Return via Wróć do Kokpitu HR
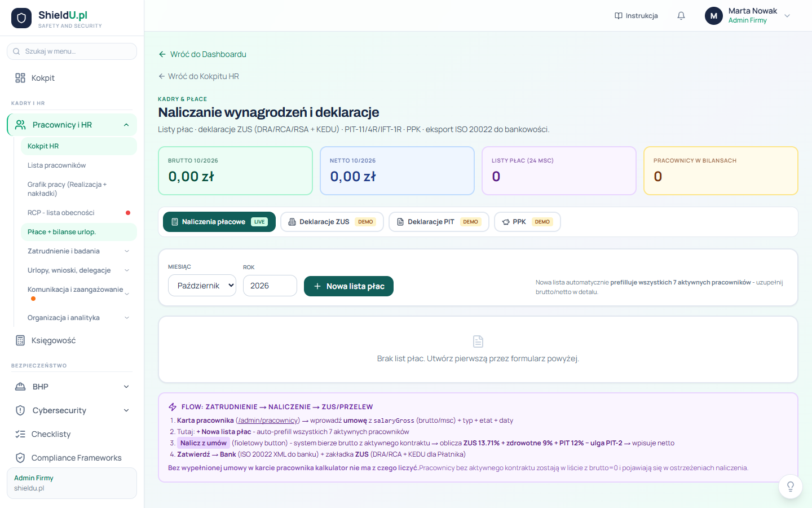 click(x=198, y=76)
